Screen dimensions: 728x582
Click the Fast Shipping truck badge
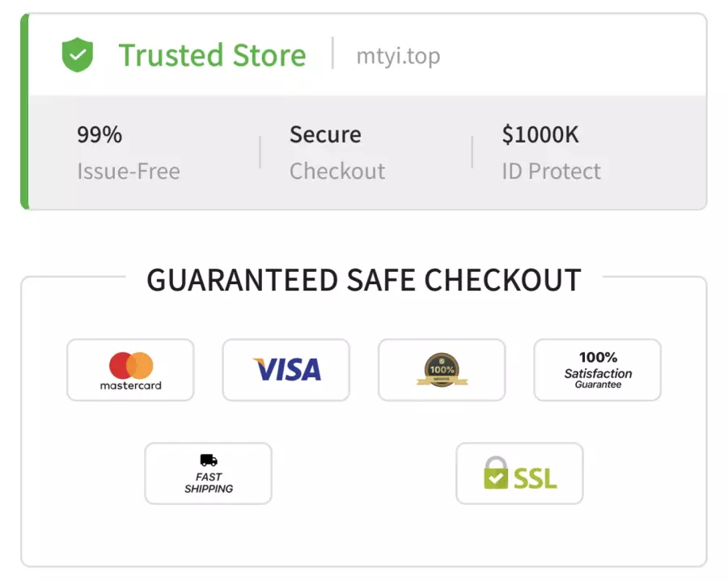pos(209,474)
